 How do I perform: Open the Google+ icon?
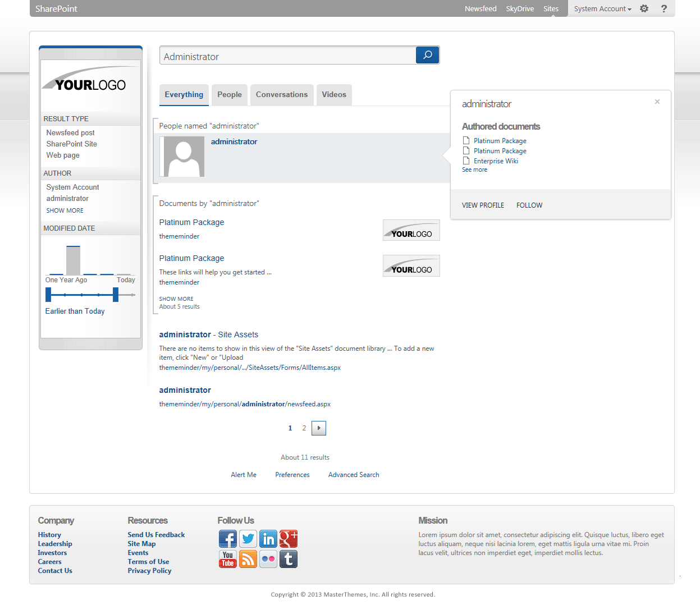tap(289, 539)
